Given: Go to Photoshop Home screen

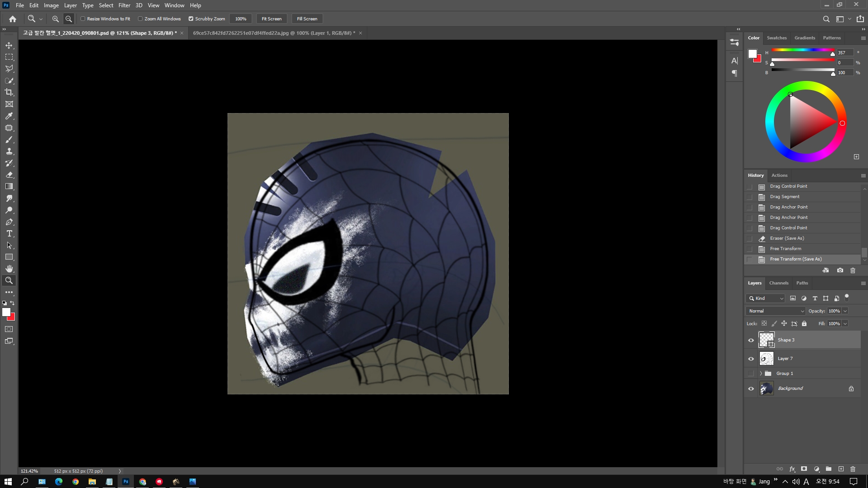Looking at the screenshot, I should [13, 19].
